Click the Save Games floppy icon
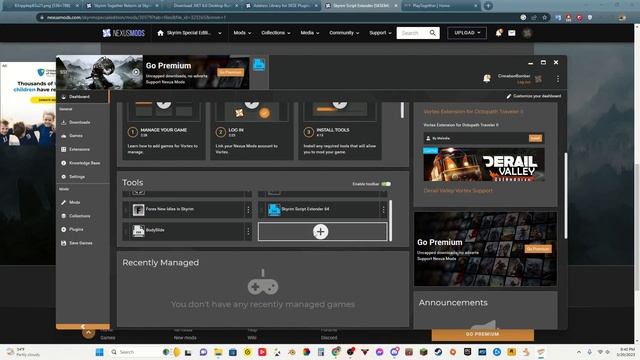Image resolution: width=640 pixels, height=360 pixels. pos(63,243)
